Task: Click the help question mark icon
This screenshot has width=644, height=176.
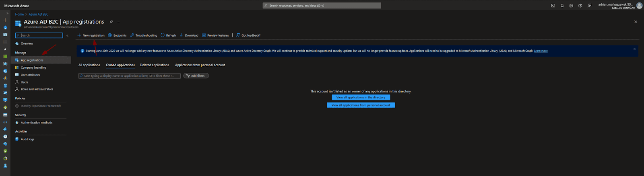Action: coord(580,6)
